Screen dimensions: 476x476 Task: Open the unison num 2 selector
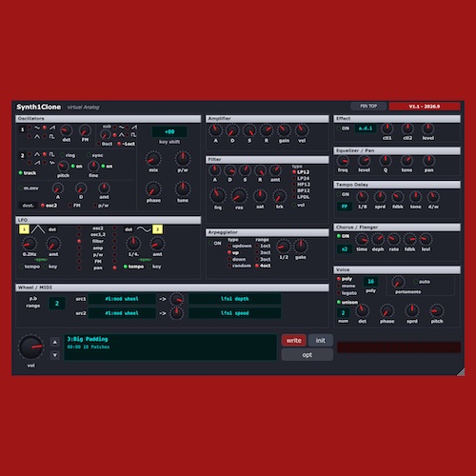[x=343, y=313]
